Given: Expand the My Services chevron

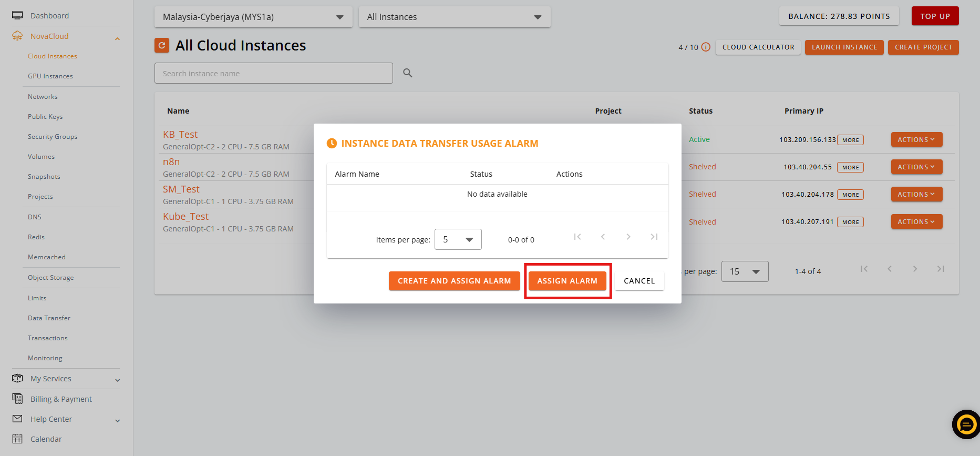Looking at the screenshot, I should (x=117, y=380).
